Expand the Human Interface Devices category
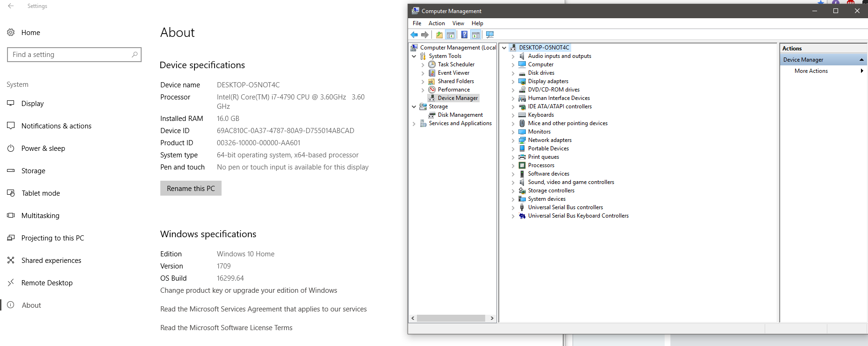Image resolution: width=868 pixels, height=346 pixels. 513,98
